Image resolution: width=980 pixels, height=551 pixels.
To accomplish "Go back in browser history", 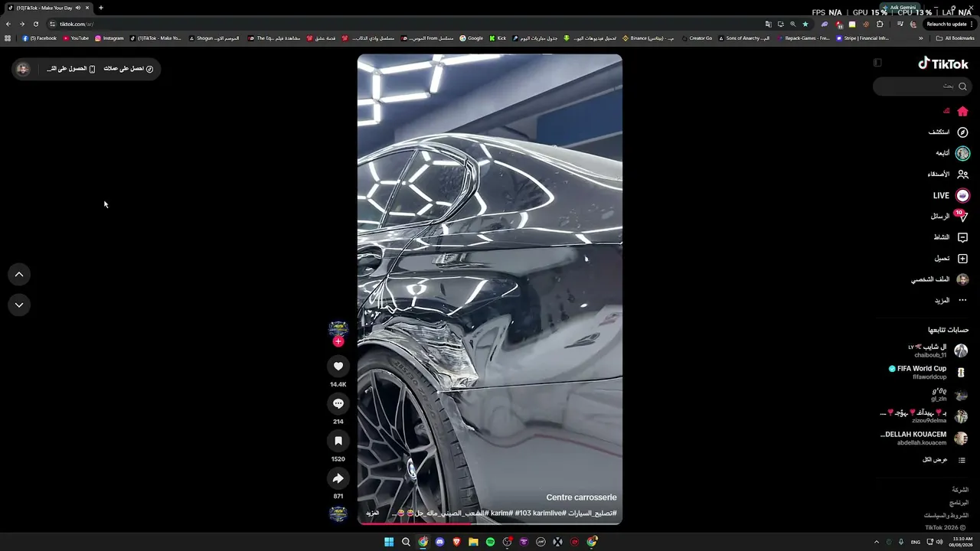I will coord(8,24).
